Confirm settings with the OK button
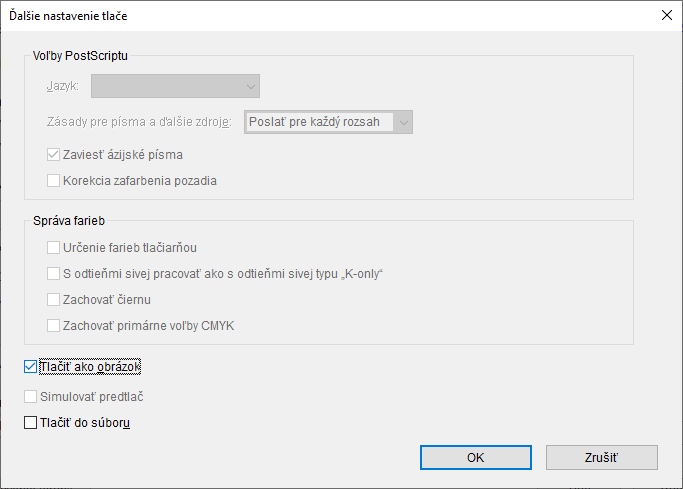Screen dimensions: 683x489 pos(476,457)
